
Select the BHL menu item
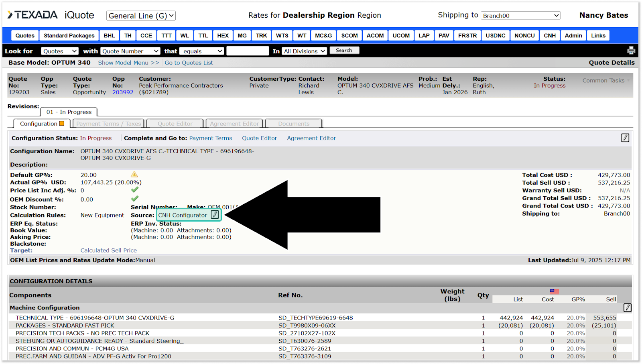pos(109,35)
